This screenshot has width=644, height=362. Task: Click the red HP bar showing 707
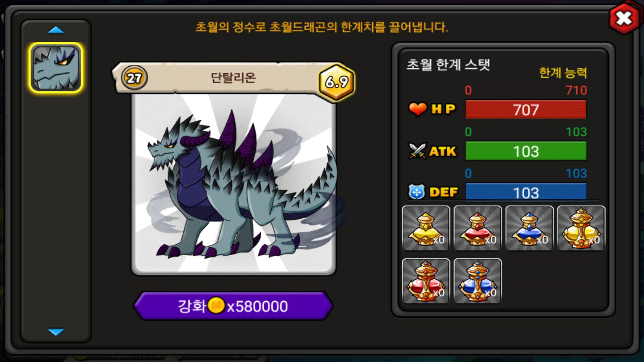[x=526, y=109]
